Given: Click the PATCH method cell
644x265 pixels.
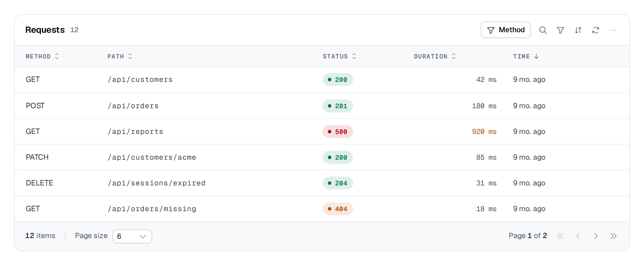Looking at the screenshot, I should [37, 157].
